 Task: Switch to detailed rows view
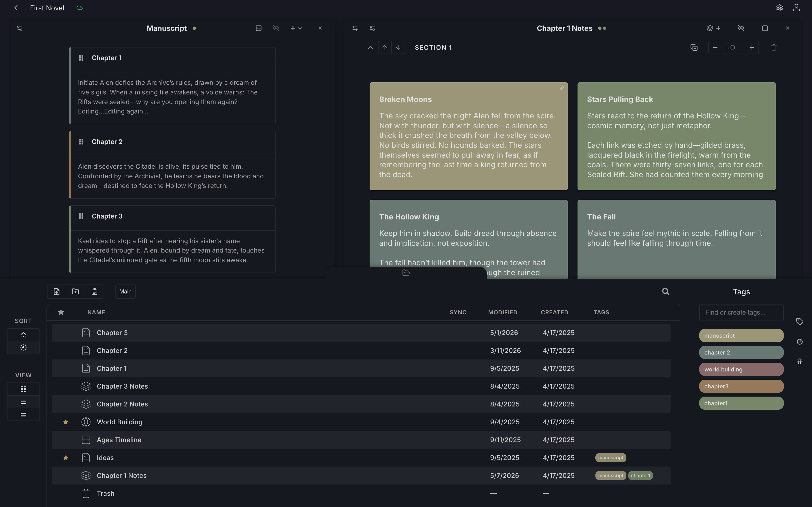[23, 414]
